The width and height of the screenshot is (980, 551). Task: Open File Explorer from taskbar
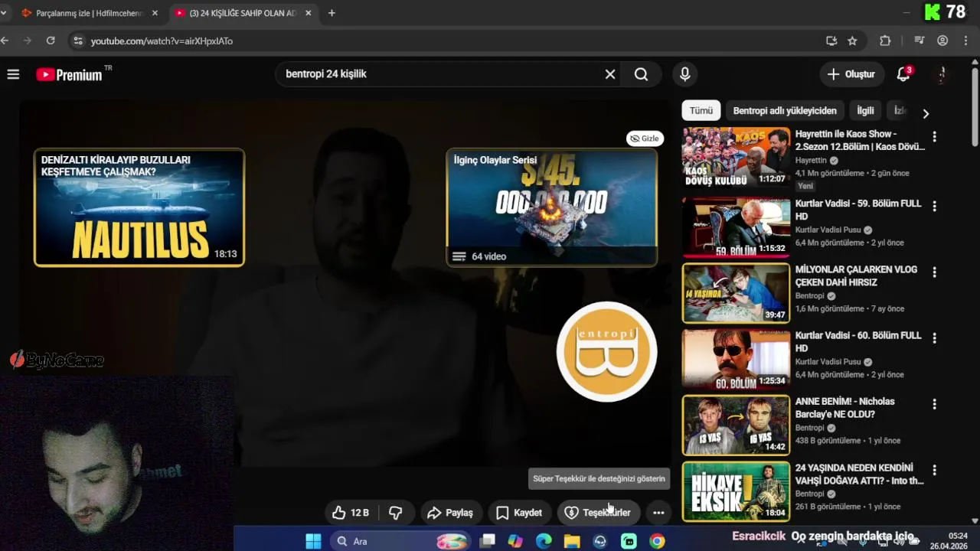pos(572,541)
